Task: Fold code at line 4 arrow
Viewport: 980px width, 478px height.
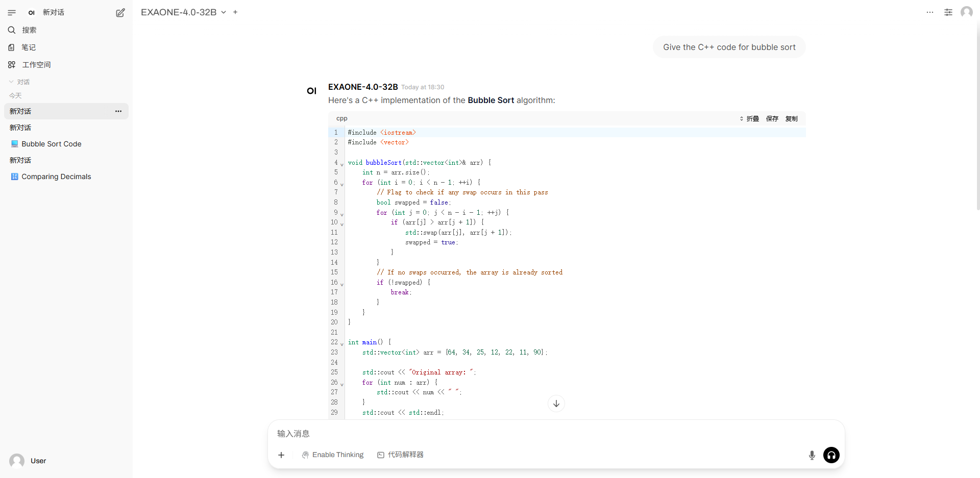Action: (342, 164)
